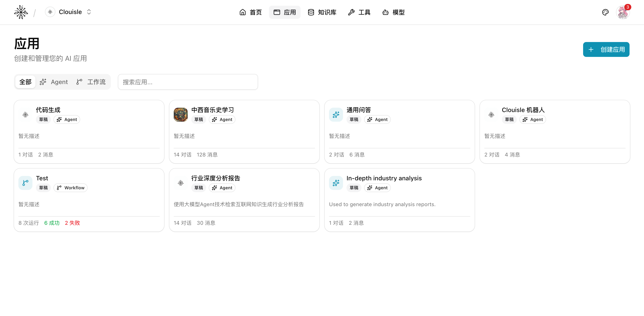The width and height of the screenshot is (644, 316).
Task: Click the 模型 models section icon
Action: (385, 12)
